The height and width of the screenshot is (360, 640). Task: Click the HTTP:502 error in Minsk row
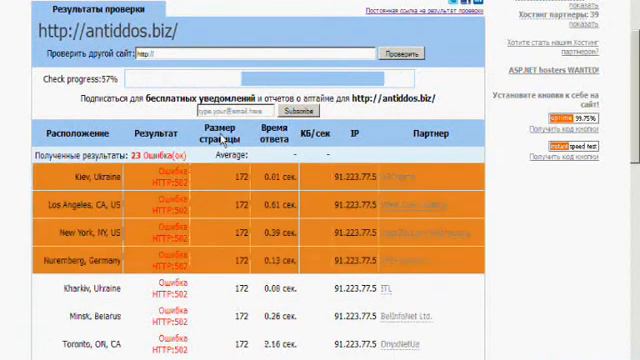tap(170, 322)
